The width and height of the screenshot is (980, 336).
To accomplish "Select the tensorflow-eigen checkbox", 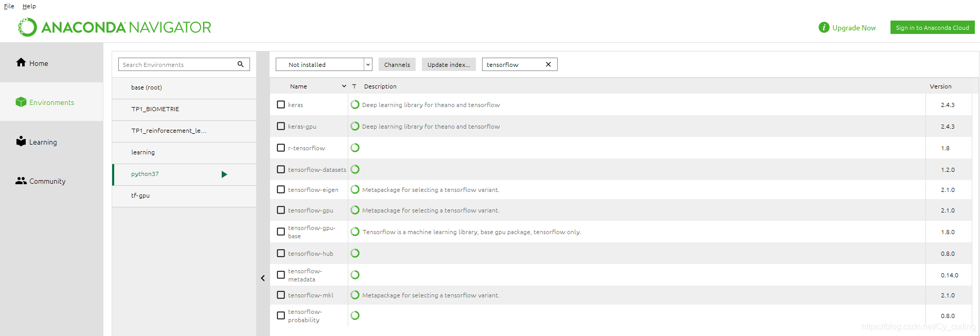I will click(281, 189).
